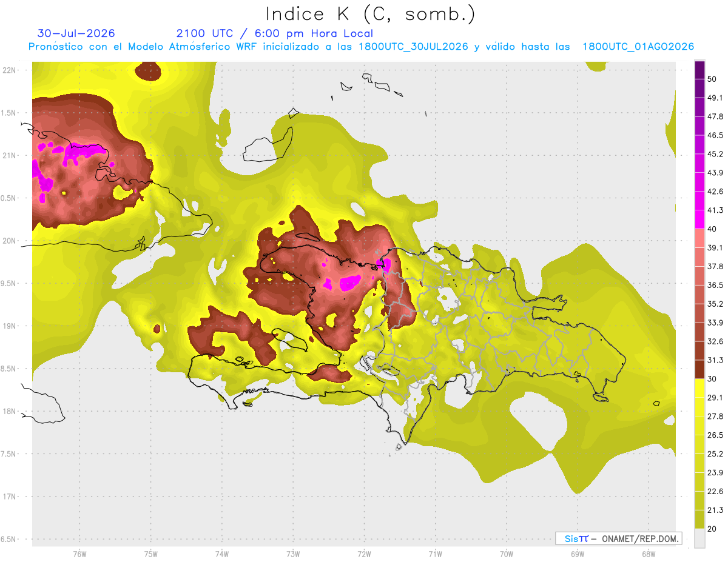Select the date text '30-Jul-2026'

click(x=76, y=33)
